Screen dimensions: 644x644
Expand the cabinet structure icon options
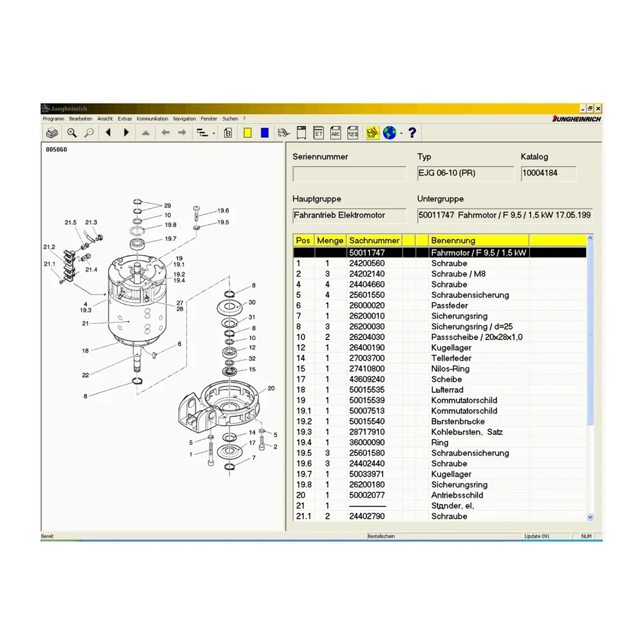coord(303,133)
